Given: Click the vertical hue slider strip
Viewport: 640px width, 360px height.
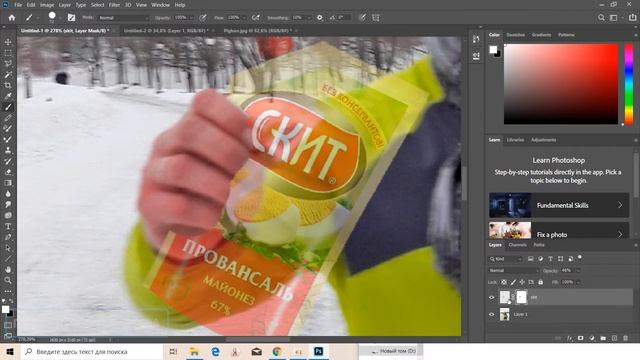Looking at the screenshot, I should [629, 84].
